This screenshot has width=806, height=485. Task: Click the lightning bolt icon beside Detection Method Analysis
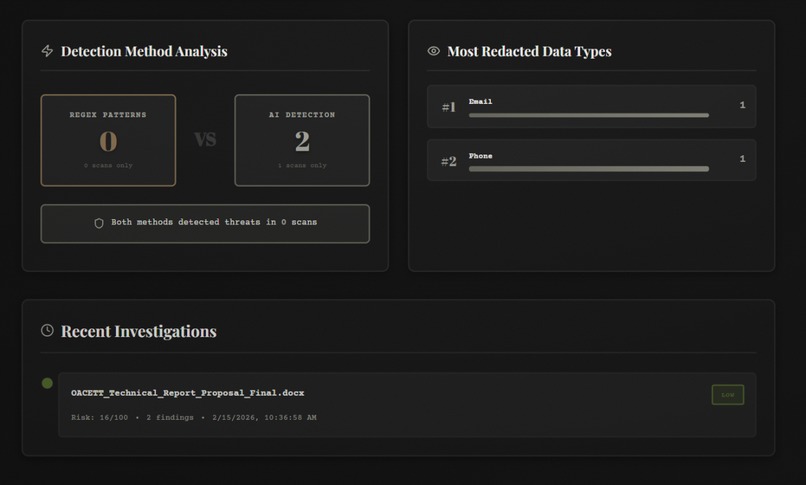coord(47,51)
